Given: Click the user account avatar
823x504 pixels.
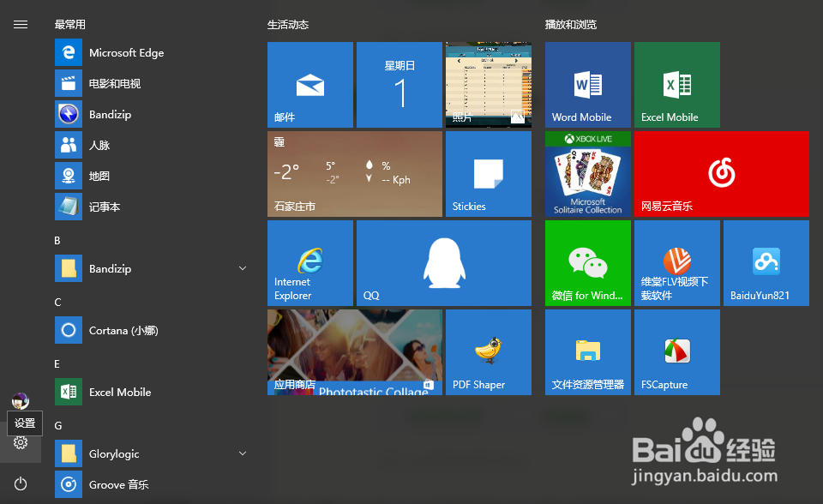Looking at the screenshot, I should point(20,399).
